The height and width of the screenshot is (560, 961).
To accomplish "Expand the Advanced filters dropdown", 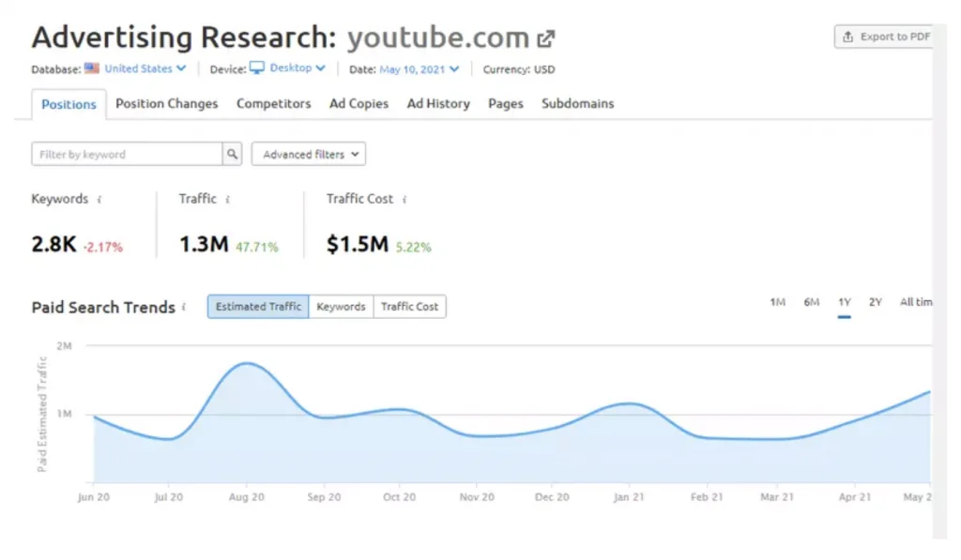I will (x=308, y=155).
